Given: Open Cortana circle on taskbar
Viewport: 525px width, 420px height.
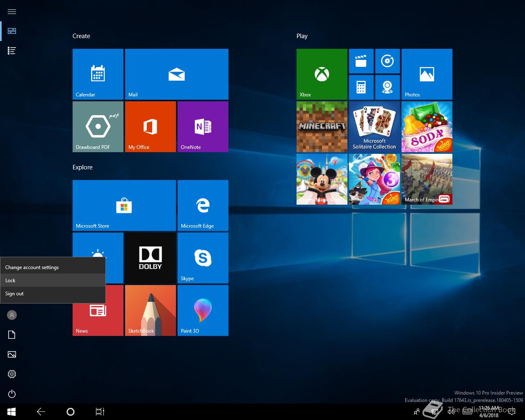Looking at the screenshot, I should (x=71, y=412).
